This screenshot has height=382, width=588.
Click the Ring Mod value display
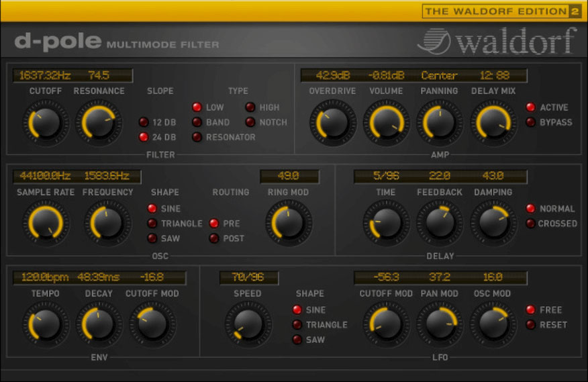pyautogui.click(x=289, y=177)
